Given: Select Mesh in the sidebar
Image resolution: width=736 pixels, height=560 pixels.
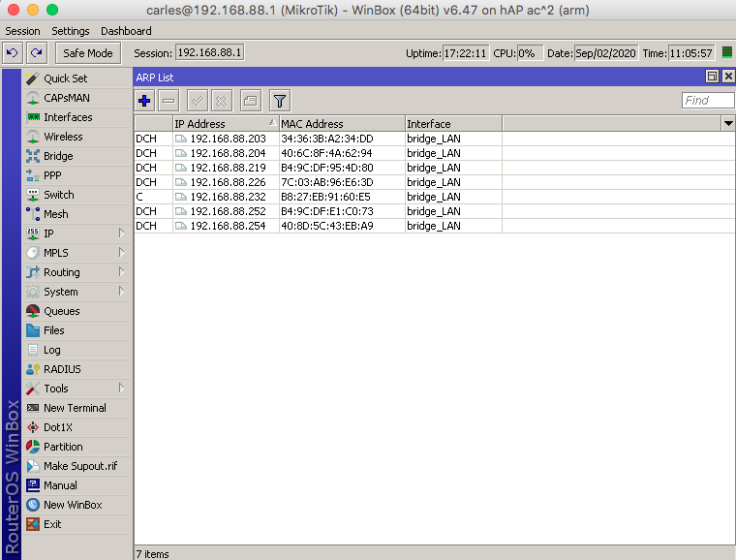Looking at the screenshot, I should coord(77,214).
